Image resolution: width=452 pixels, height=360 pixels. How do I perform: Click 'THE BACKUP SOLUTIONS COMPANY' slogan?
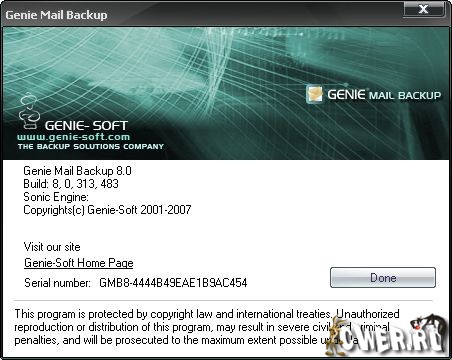coord(91,146)
